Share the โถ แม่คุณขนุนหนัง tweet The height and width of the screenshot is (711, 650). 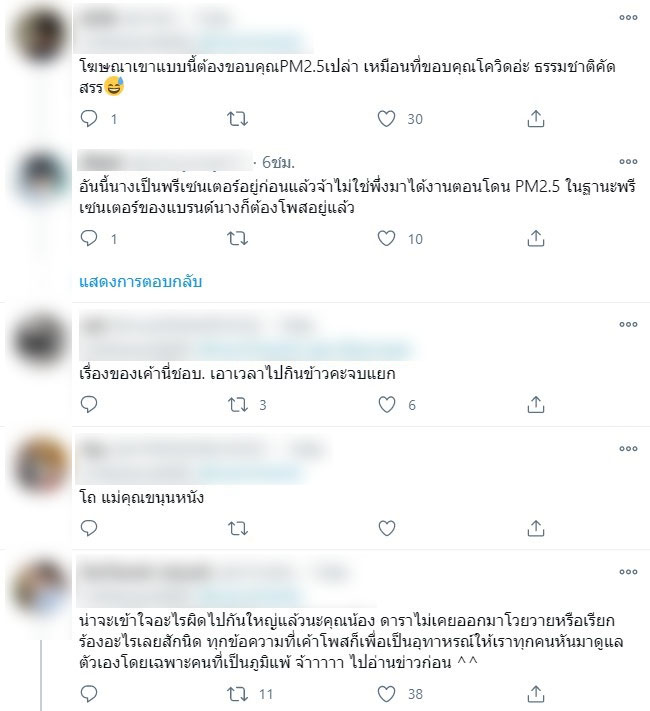pos(536,528)
